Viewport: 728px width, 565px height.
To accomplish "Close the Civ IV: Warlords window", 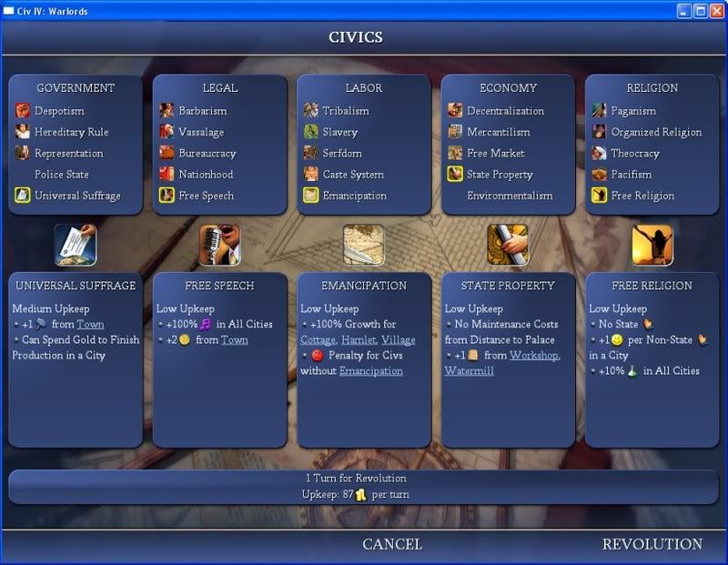I will click(716, 11).
